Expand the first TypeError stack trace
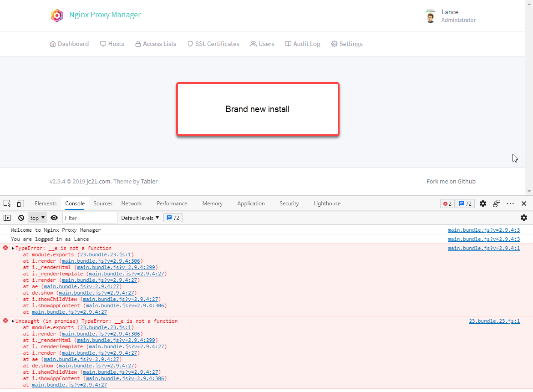The width and height of the screenshot is (533, 392). point(13,248)
